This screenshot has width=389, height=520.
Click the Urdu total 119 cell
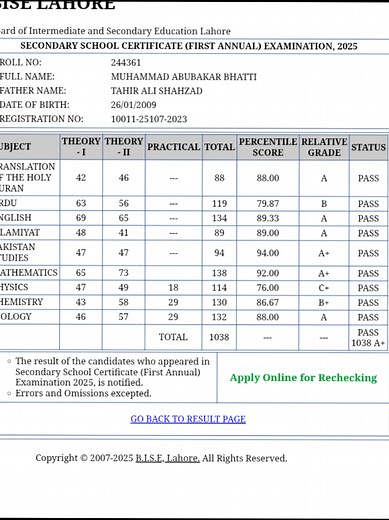(219, 203)
